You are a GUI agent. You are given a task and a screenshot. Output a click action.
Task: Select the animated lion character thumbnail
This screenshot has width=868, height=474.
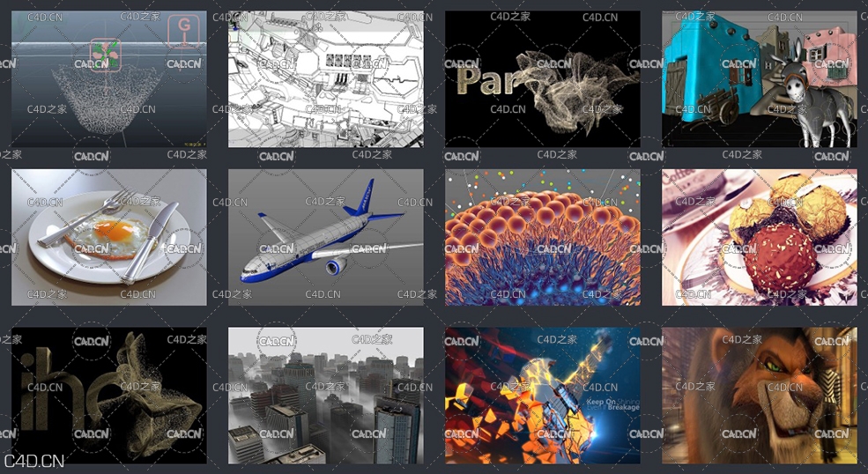pos(759,396)
